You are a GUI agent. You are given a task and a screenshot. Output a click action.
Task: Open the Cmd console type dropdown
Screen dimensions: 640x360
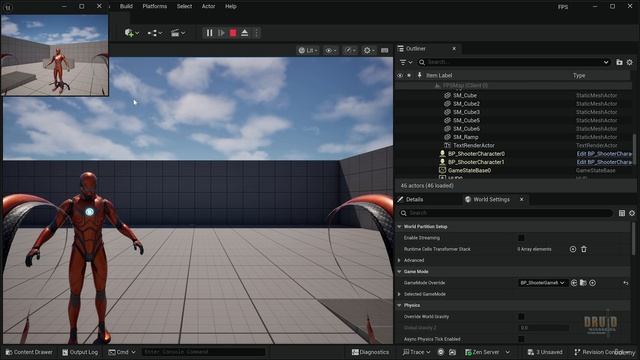122,352
